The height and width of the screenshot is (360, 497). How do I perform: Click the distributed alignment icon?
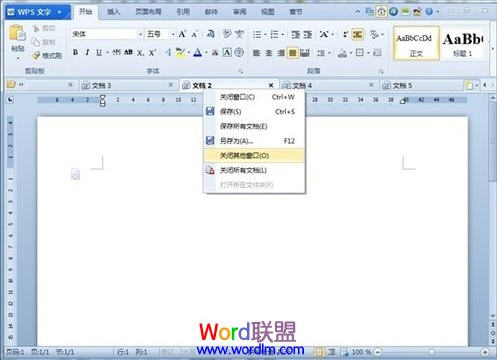coord(305,53)
